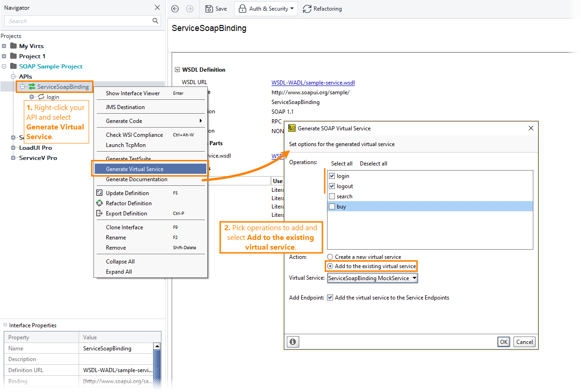Viewport: 581px width, 392px height.
Task: Close the Generate SOAP Virtual Service dialog
Action: (x=531, y=128)
